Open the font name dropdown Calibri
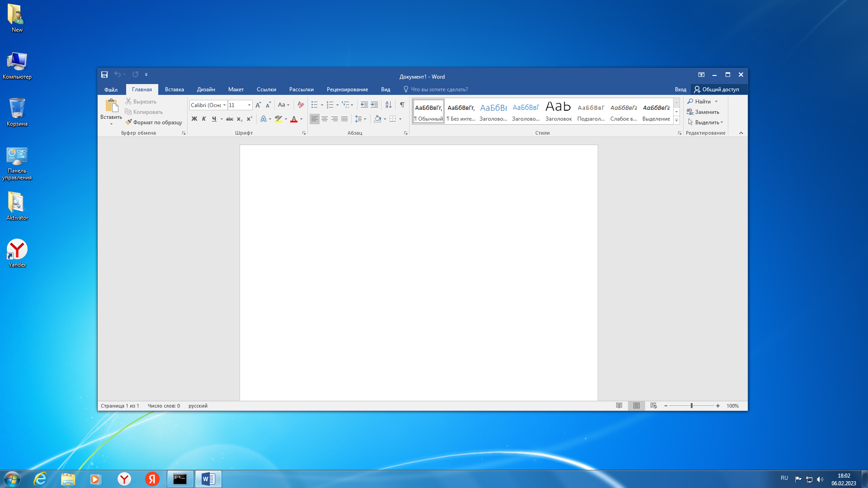 coord(224,105)
